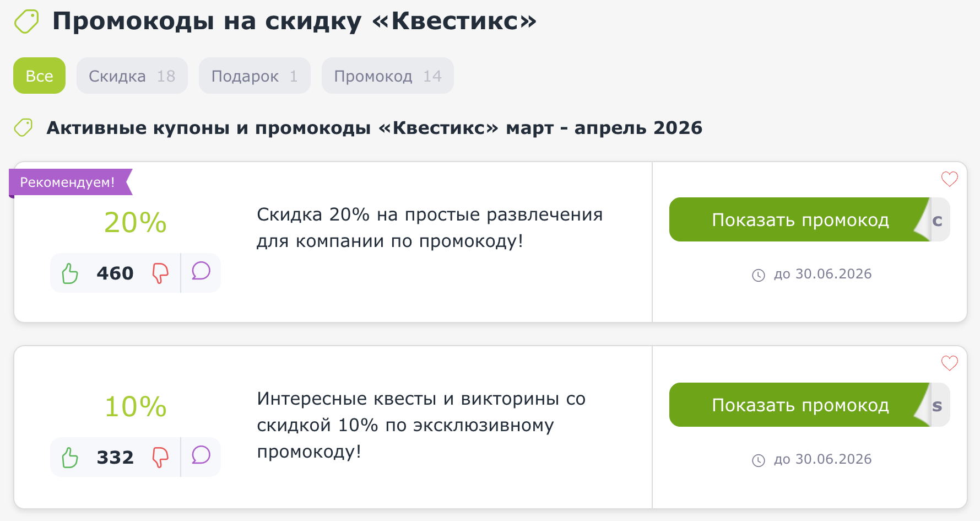This screenshot has width=980, height=521.
Task: Click the thumbs down on the 10% coupon
Action: [160, 456]
